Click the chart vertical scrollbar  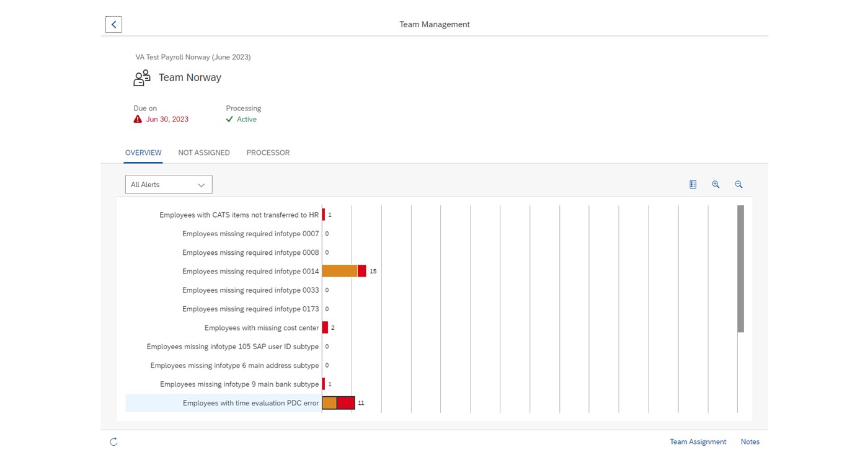pyautogui.click(x=740, y=269)
